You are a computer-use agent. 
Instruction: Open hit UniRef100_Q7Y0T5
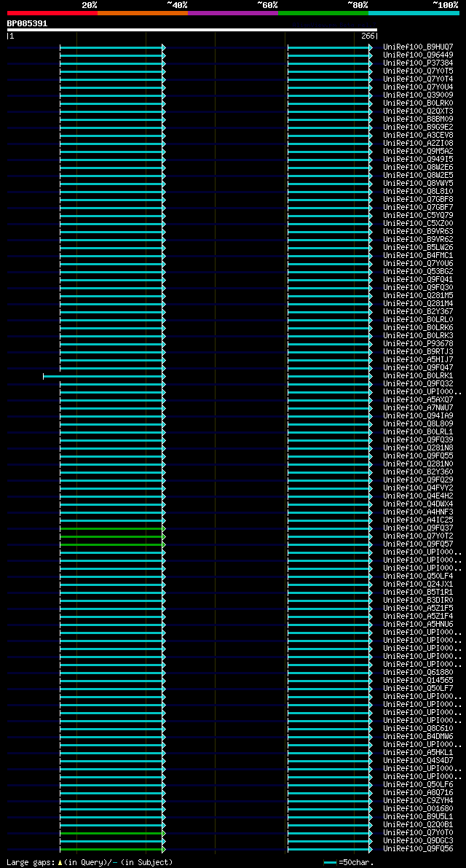tap(418, 71)
